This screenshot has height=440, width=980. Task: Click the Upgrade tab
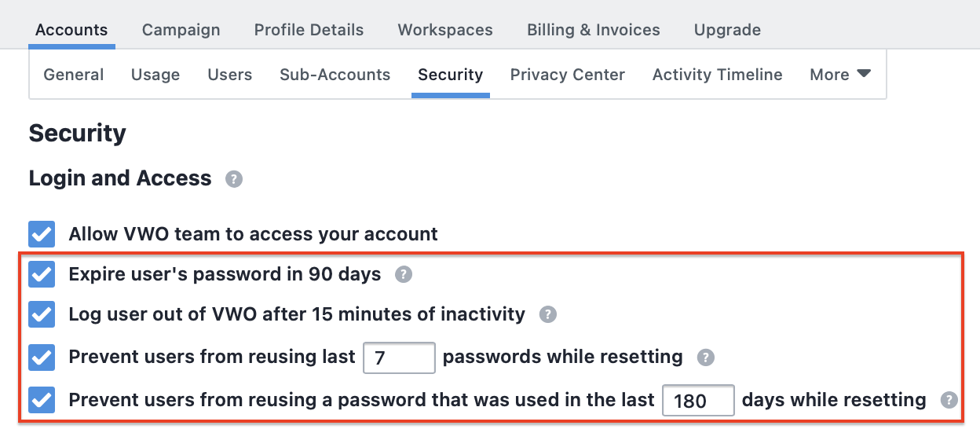click(727, 30)
